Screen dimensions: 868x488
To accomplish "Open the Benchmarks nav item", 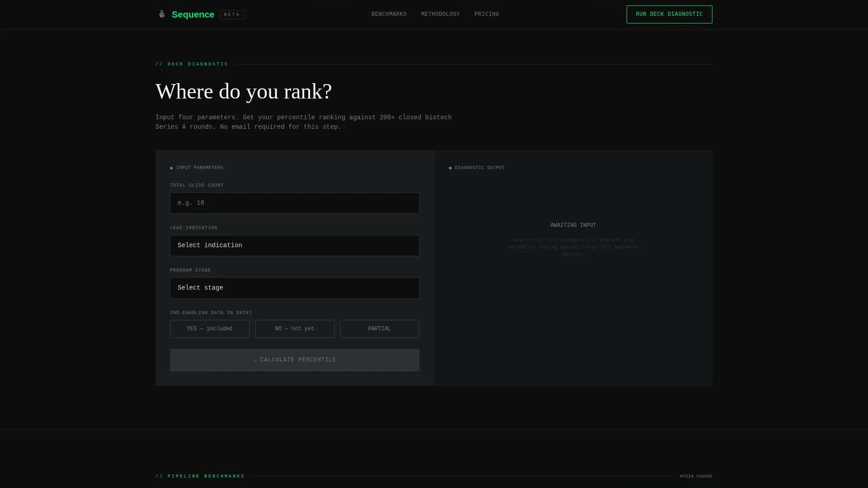I will (x=389, y=14).
